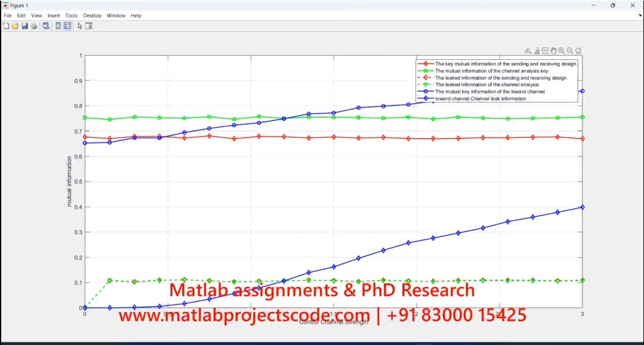Print the figure using the printer icon
644x345 pixels.
tap(34, 26)
